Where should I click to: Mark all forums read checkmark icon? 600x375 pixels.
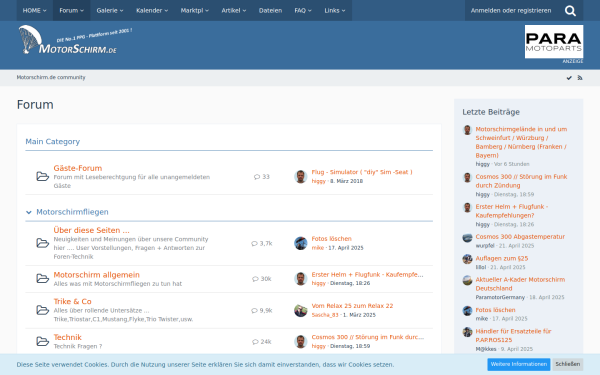click(569, 78)
